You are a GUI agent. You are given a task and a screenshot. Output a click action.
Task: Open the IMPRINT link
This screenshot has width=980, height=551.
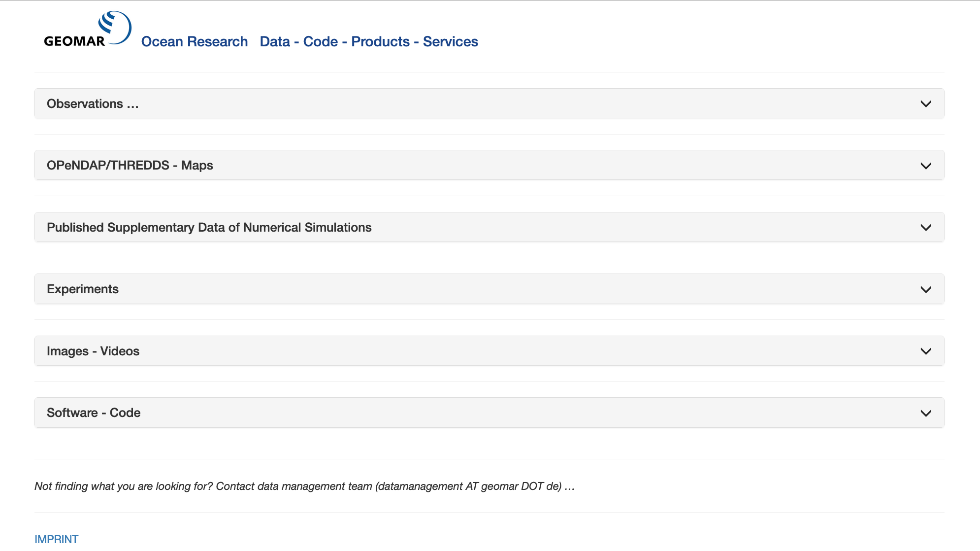coord(56,539)
